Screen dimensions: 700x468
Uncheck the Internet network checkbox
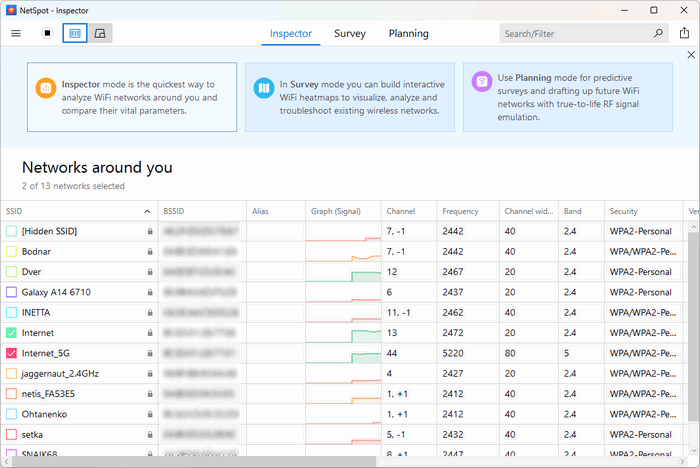tap(11, 333)
